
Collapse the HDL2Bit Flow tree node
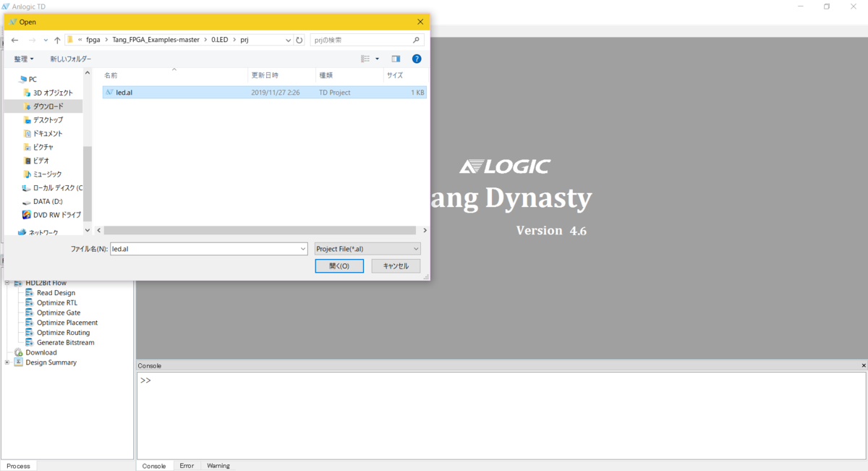pyautogui.click(x=8, y=283)
